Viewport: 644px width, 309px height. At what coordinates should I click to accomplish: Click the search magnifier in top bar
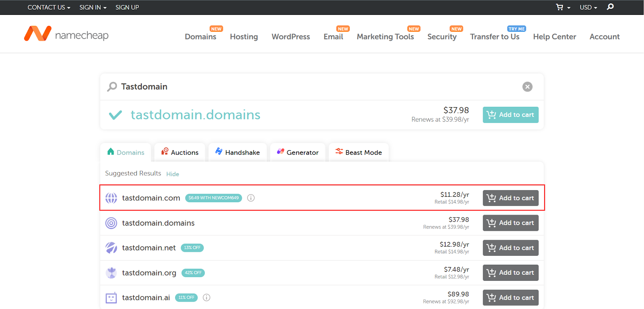click(610, 7)
